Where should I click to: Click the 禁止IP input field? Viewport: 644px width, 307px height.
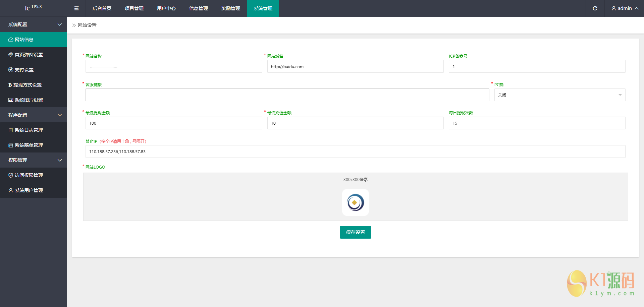pyautogui.click(x=356, y=151)
